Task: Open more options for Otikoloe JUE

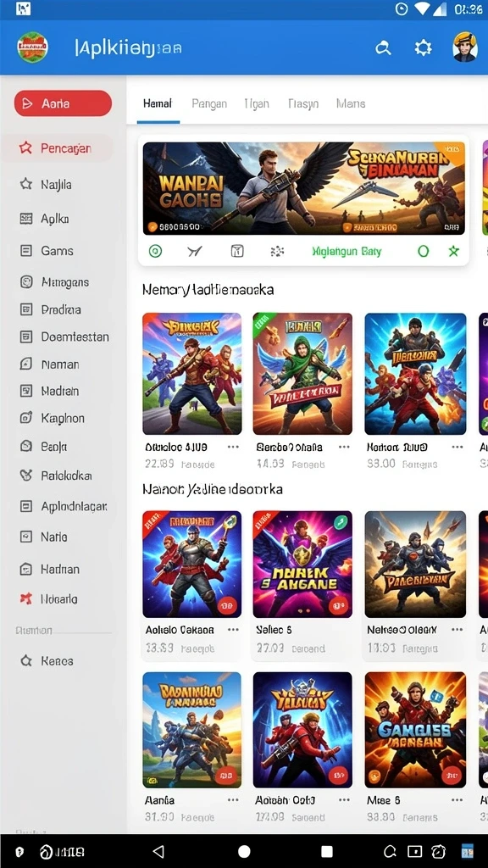Action: click(x=233, y=447)
